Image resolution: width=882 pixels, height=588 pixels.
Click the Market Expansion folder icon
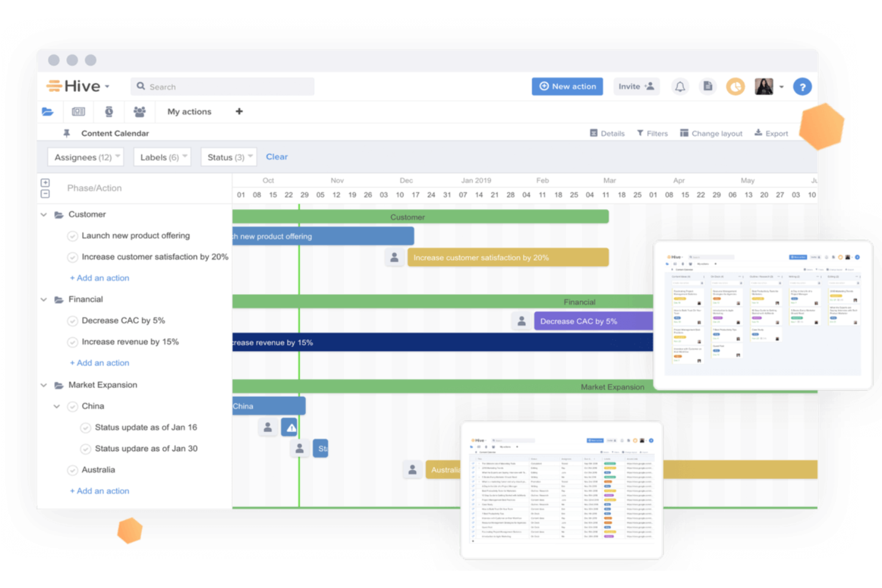[59, 385]
